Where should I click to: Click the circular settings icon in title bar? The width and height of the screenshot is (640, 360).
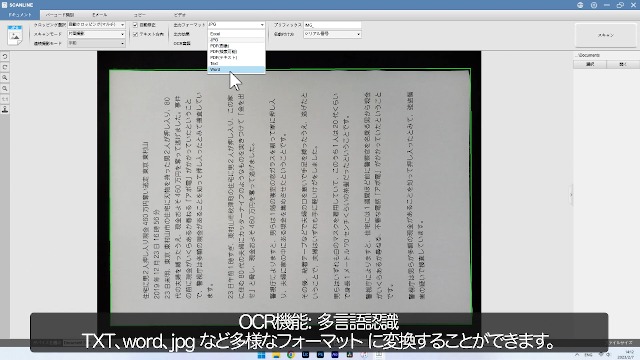click(594, 5)
